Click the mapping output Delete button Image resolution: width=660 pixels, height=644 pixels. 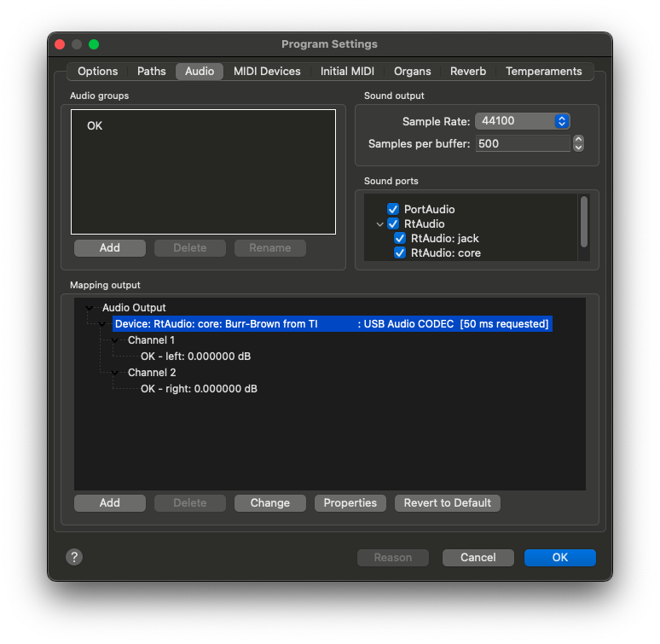(190, 503)
